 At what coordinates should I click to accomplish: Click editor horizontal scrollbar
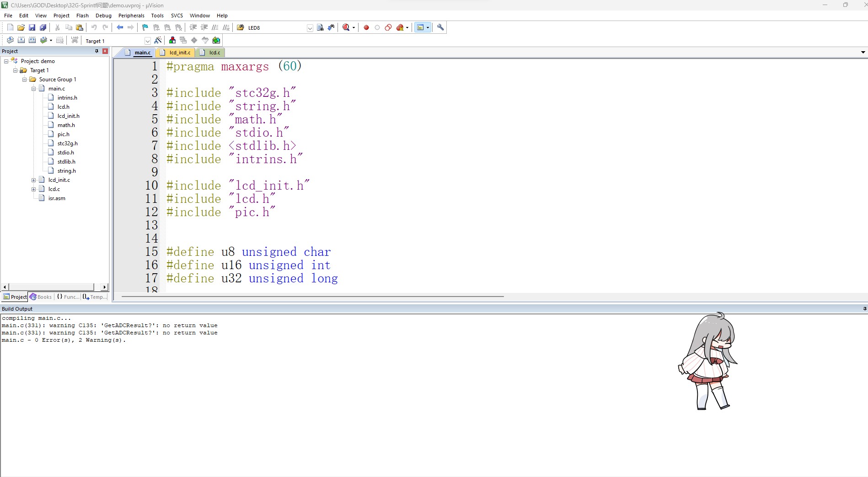point(312,297)
